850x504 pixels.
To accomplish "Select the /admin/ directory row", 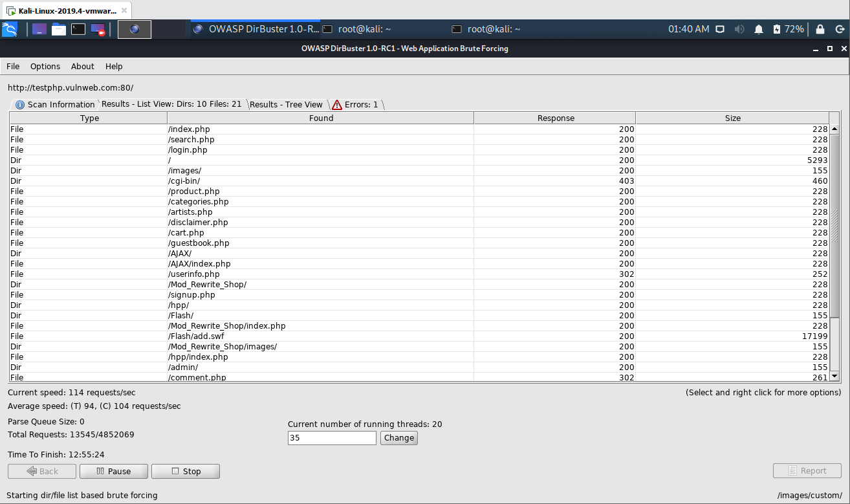I will (419, 367).
